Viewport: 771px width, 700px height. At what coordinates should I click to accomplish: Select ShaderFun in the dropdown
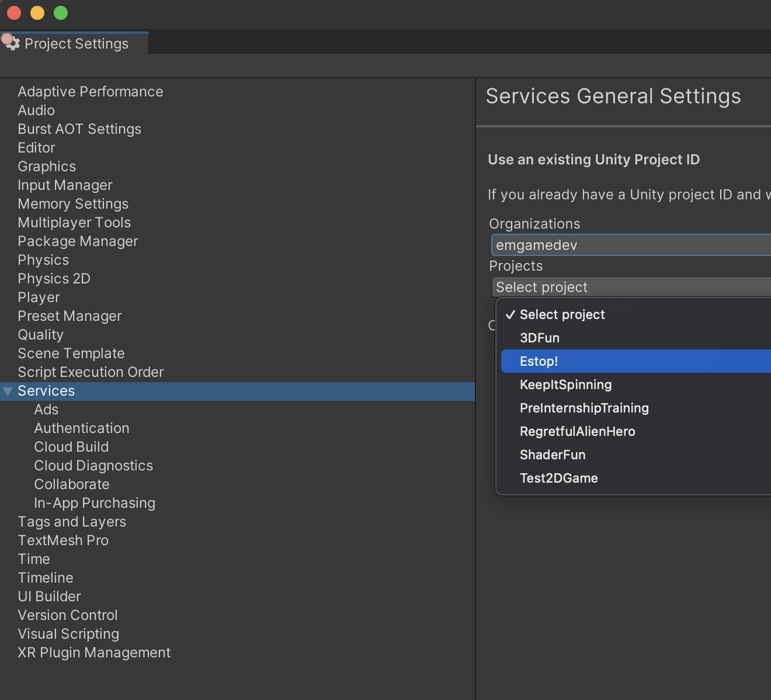point(636,455)
